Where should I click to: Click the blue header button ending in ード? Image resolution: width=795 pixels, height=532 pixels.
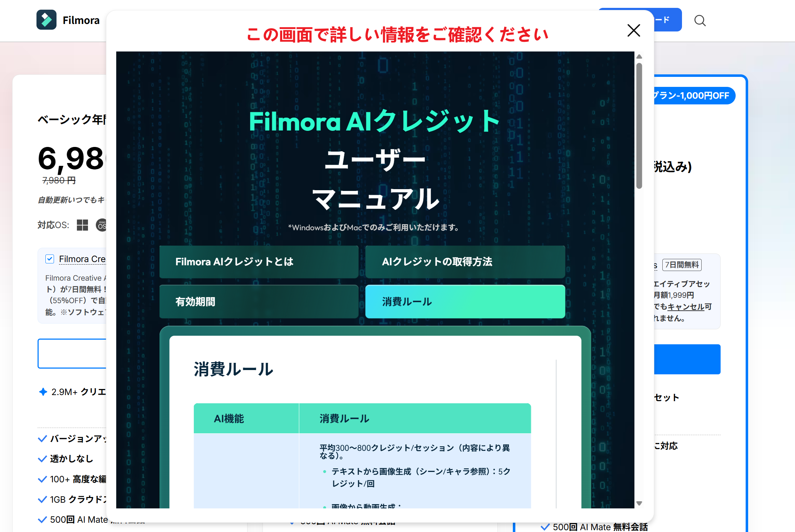point(668,20)
